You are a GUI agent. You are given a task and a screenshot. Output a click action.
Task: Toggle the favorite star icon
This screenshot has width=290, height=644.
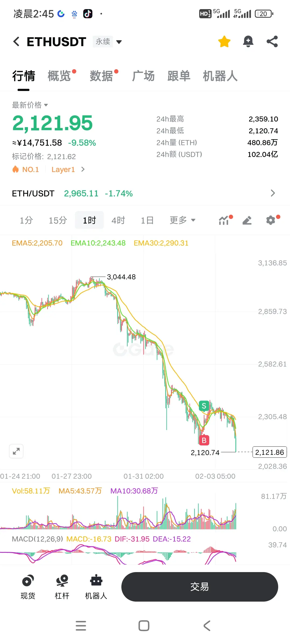click(224, 42)
